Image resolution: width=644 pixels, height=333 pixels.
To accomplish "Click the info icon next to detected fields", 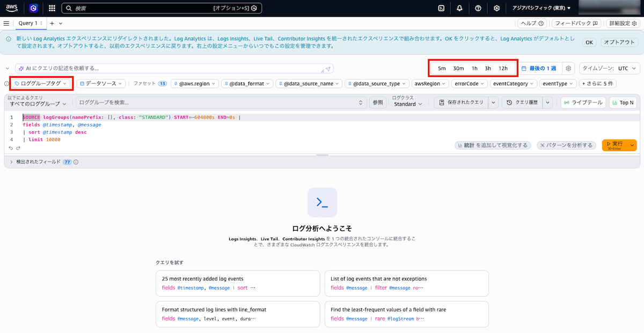I will click(76, 162).
